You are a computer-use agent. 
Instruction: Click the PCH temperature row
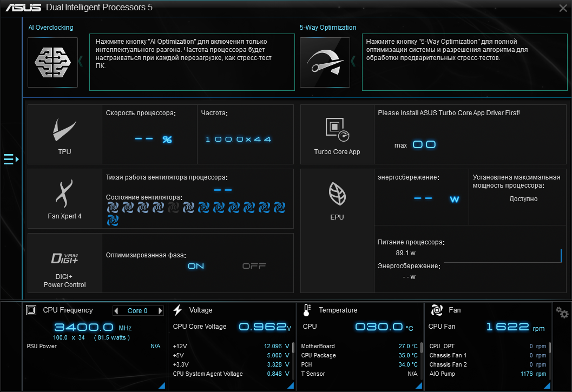click(x=359, y=364)
